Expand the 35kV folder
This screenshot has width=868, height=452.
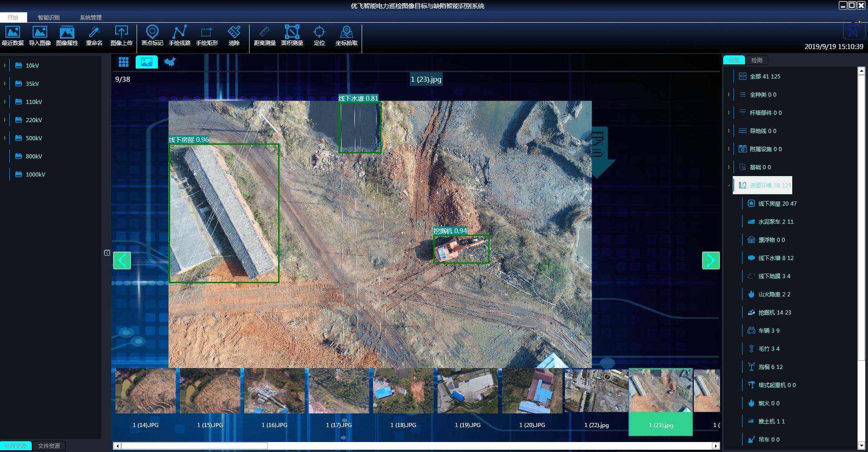5,84
